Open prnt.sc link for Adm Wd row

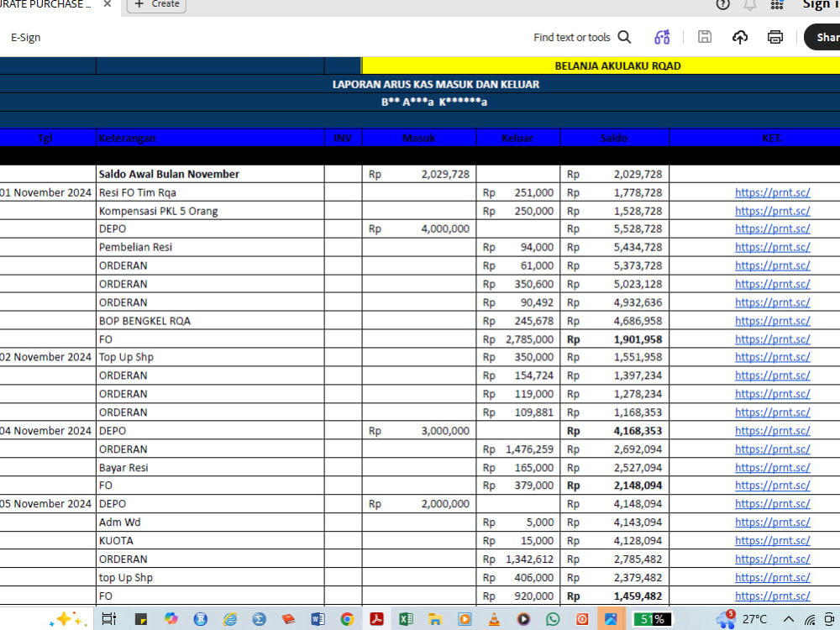(772, 522)
